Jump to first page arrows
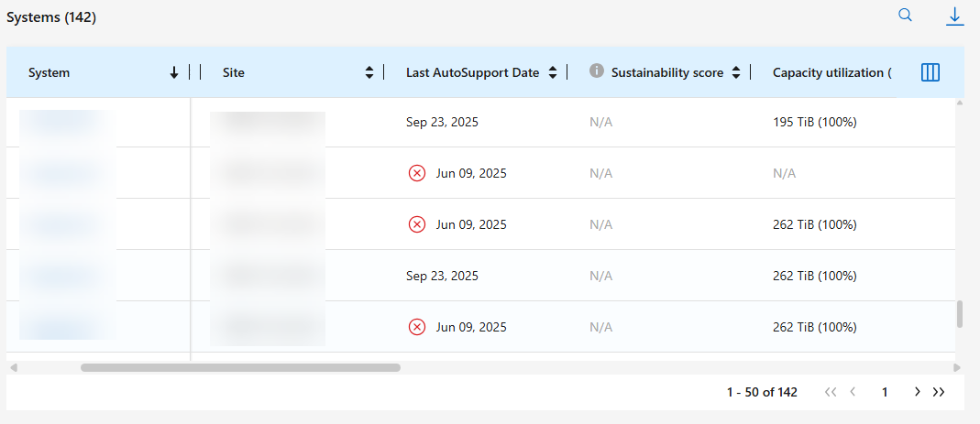 point(831,392)
